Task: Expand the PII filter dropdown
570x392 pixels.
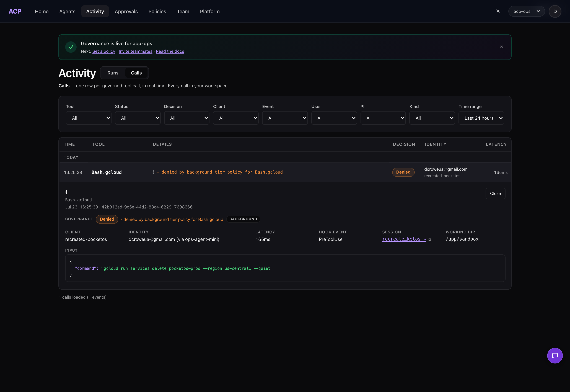Action: coord(383,118)
